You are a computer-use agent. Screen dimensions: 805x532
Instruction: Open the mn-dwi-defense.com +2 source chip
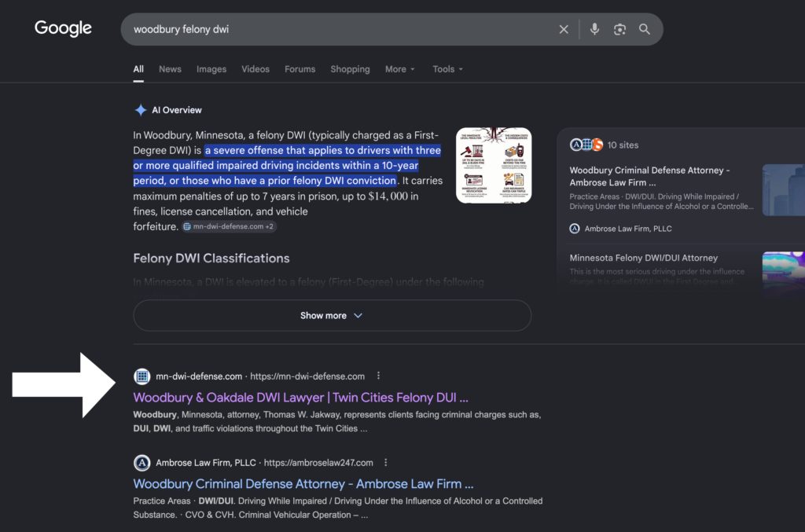229,226
